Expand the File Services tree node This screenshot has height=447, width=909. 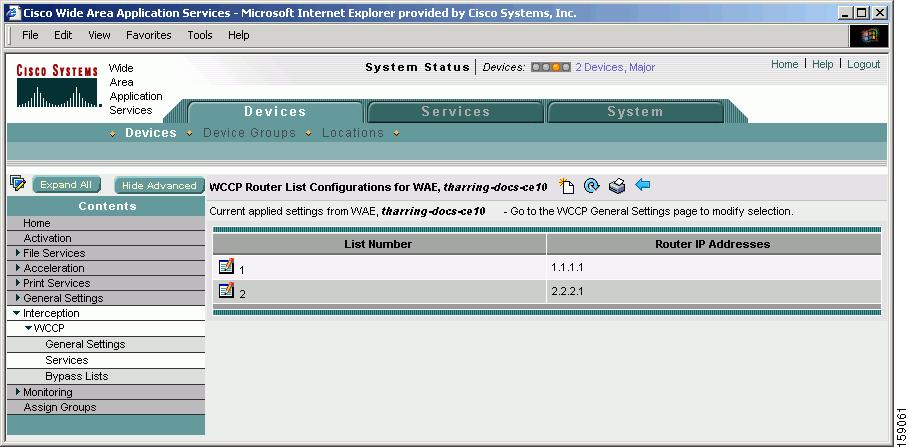point(18,253)
